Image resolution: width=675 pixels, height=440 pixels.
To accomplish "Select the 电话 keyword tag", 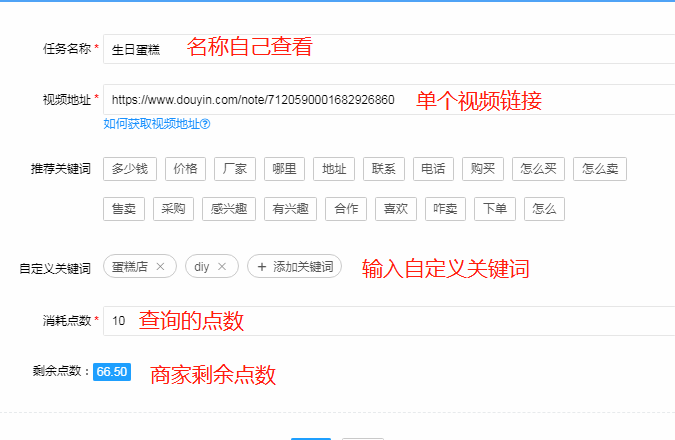I will (433, 169).
